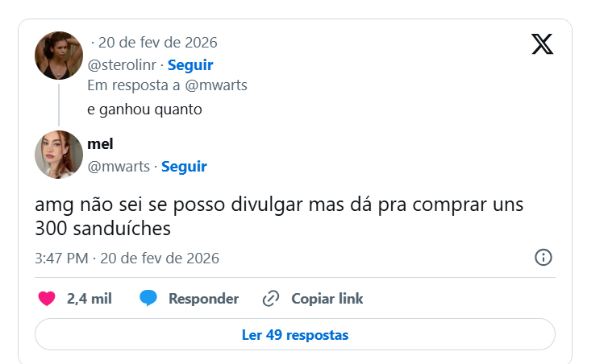The width and height of the screenshot is (608, 364).
Task: Click the "Em resposta a @mwarts" text
Action: 166,85
